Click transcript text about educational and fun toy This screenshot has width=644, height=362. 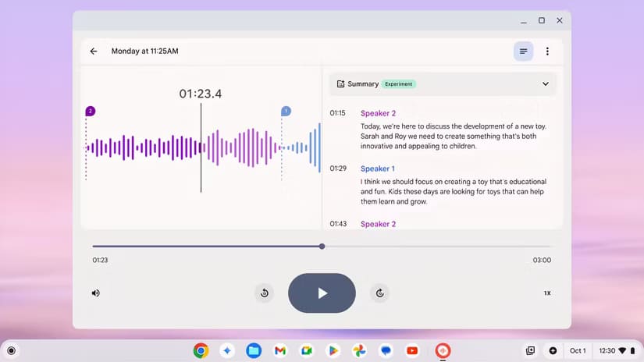tap(454, 192)
